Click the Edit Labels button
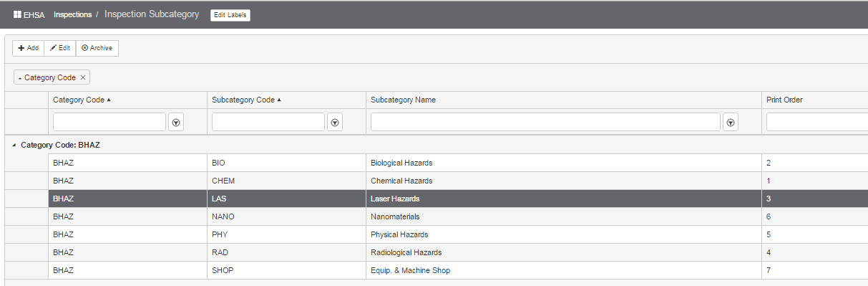868x286 pixels. coord(230,15)
